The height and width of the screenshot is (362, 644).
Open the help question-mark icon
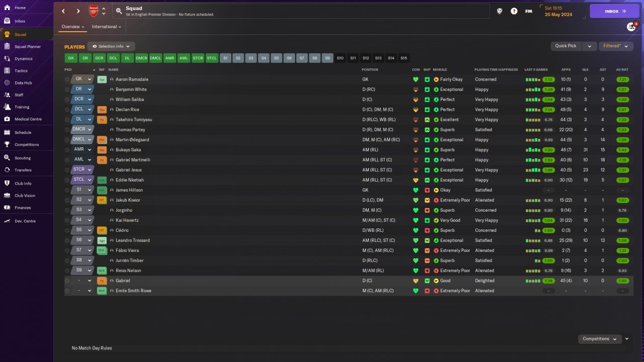click(514, 11)
